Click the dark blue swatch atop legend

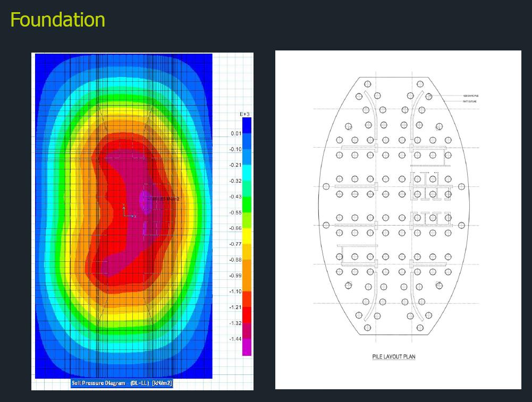click(247, 125)
